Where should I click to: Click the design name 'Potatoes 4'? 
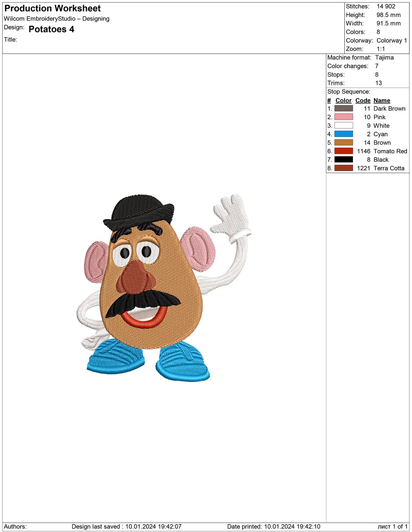(51, 29)
